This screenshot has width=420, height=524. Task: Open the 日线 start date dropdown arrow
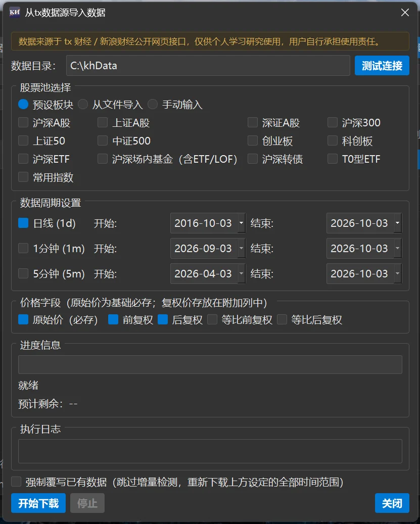tap(241, 223)
